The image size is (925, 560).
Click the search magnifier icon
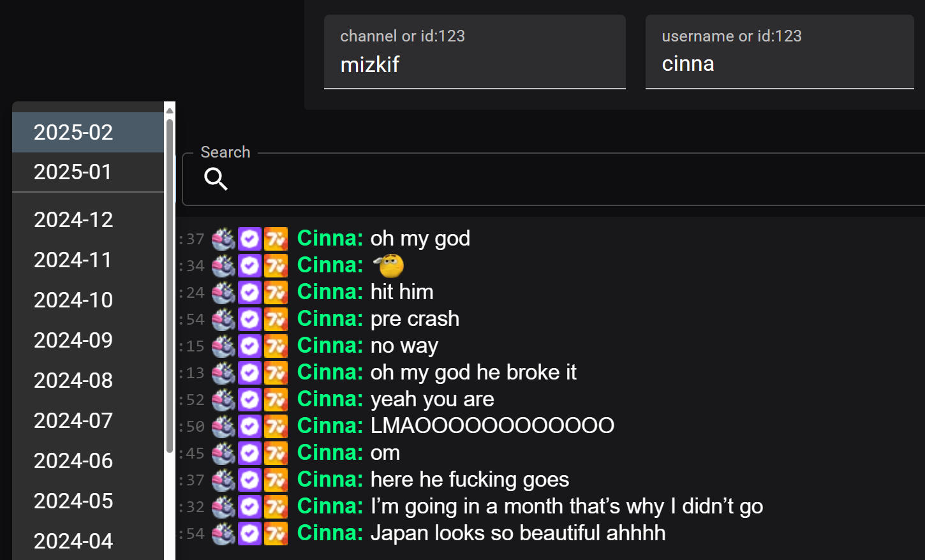[216, 179]
